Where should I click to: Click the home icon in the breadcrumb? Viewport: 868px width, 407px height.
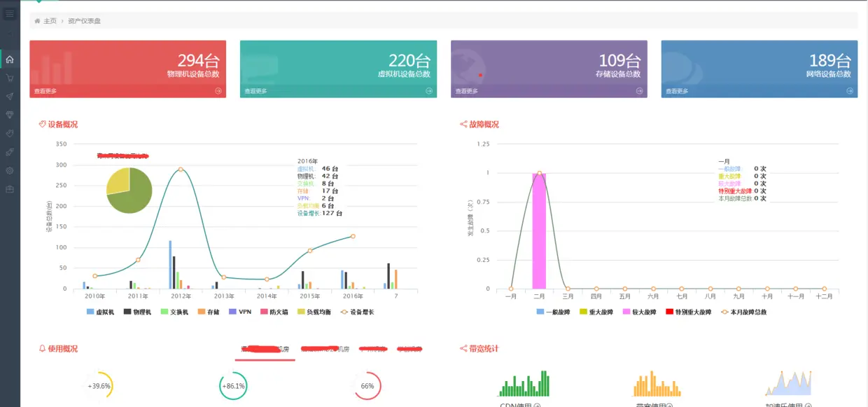tap(37, 21)
